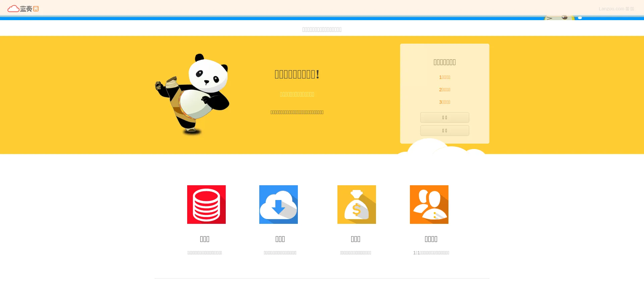
Task: Click the heading under the orange users icon
Action: 431,239
